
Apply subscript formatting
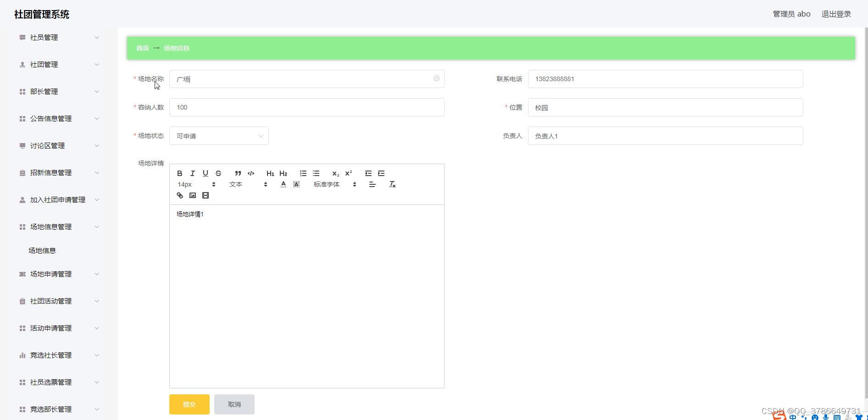(x=335, y=173)
